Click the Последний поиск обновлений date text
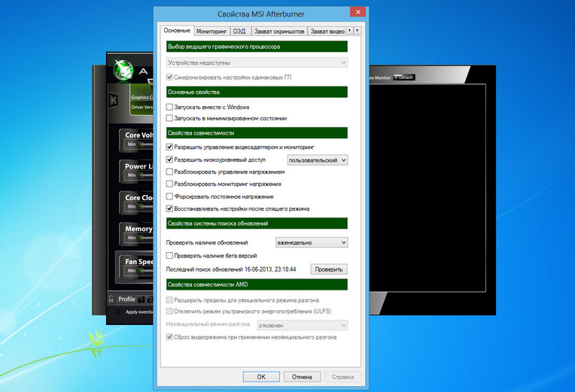The width and height of the screenshot is (575, 392). click(x=270, y=269)
